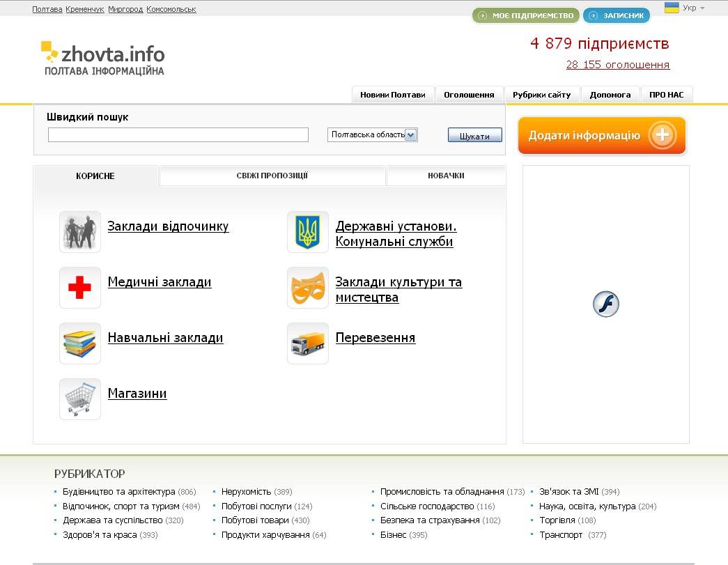Open the Нерухомість category link
The width and height of the screenshot is (728, 565).
(246, 492)
